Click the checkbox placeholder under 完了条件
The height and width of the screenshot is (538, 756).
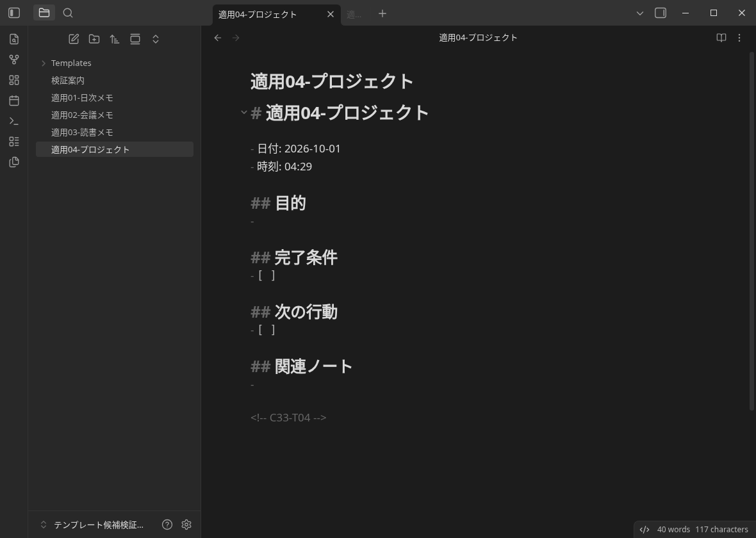(x=267, y=275)
